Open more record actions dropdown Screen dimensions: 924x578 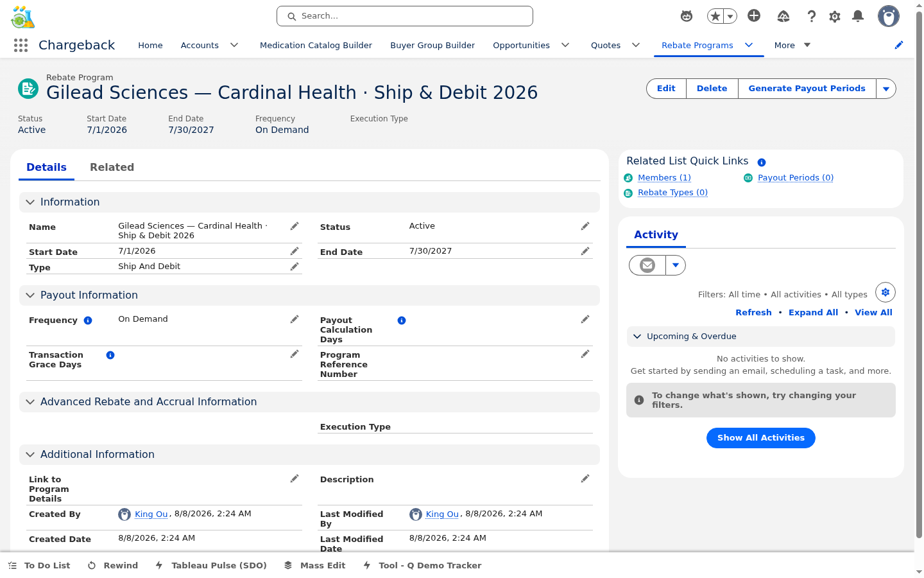pyautogui.click(x=886, y=89)
